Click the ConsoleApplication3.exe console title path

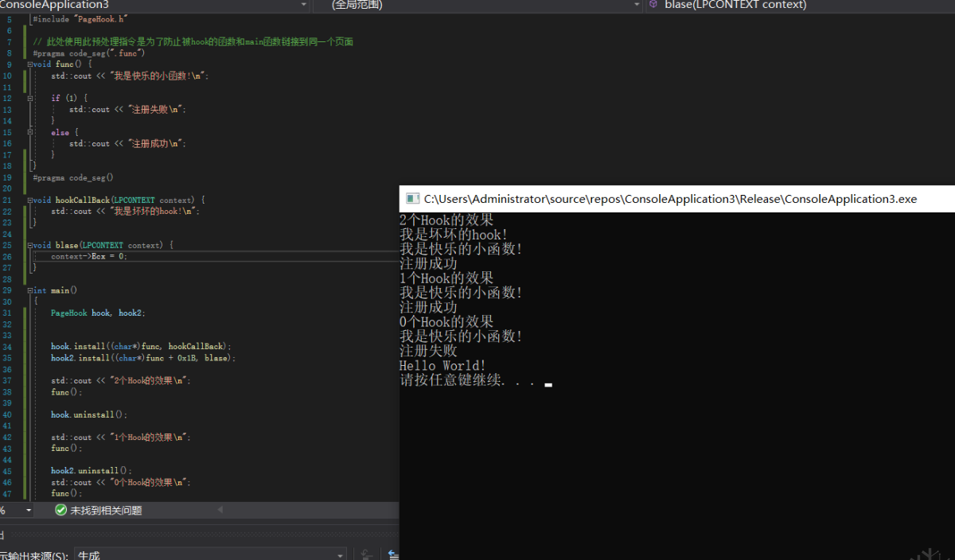point(670,199)
